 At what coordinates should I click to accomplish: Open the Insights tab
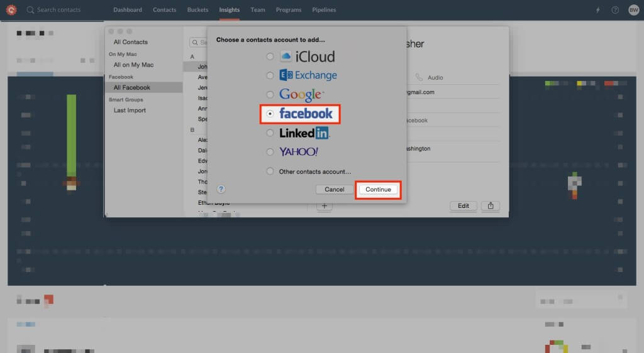click(x=229, y=10)
